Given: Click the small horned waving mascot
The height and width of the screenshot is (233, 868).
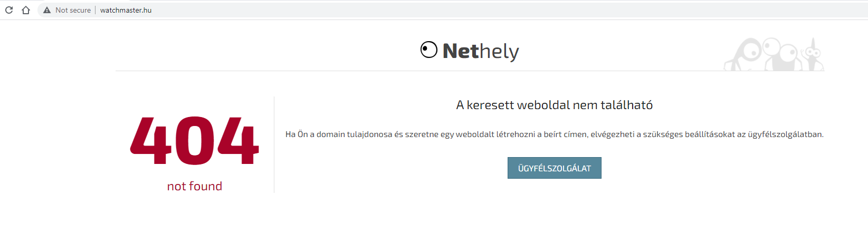Looking at the screenshot, I should (x=813, y=55).
